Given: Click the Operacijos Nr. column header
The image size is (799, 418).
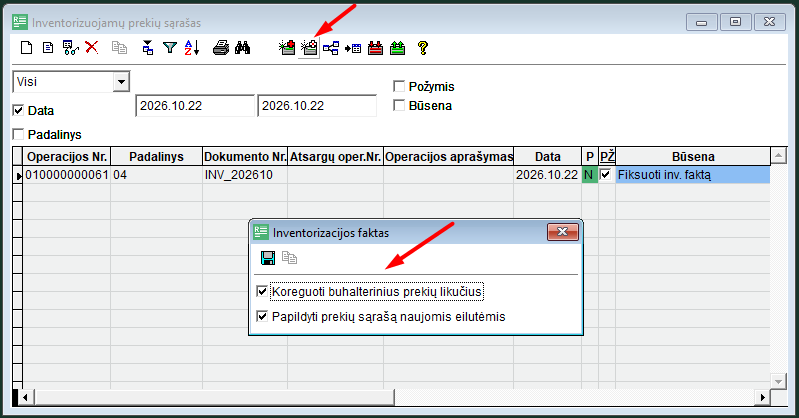Looking at the screenshot, I should pyautogui.click(x=67, y=156).
